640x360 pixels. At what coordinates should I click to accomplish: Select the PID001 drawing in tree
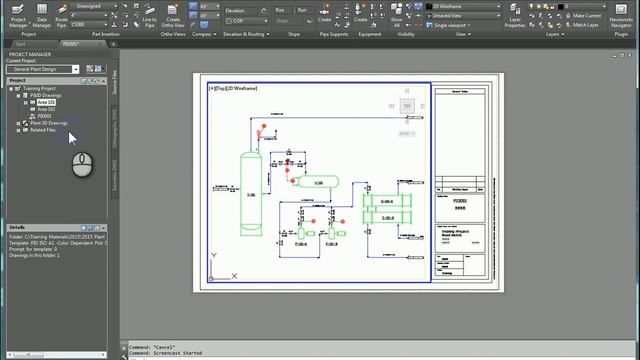[44, 116]
